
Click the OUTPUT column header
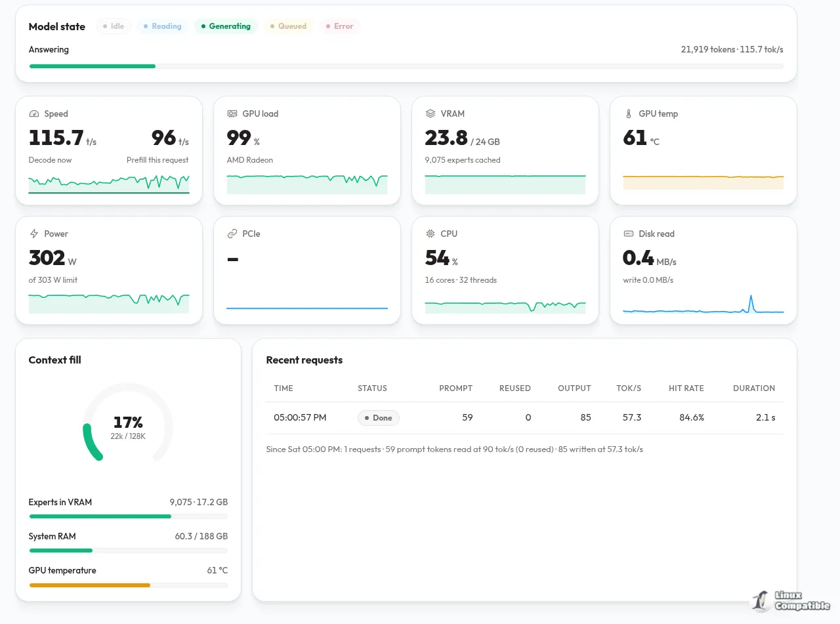click(574, 388)
